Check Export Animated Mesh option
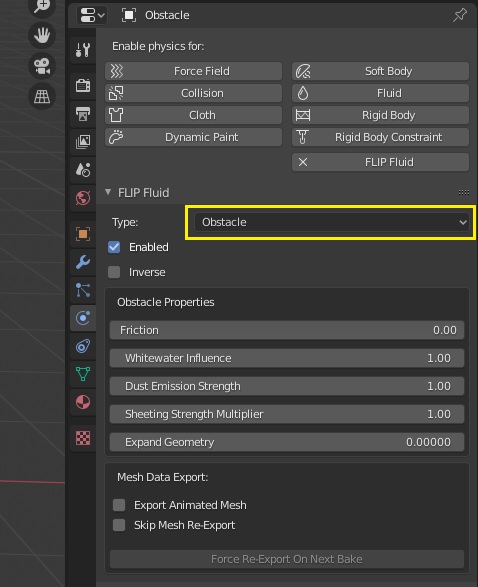The image size is (478, 587). [119, 505]
